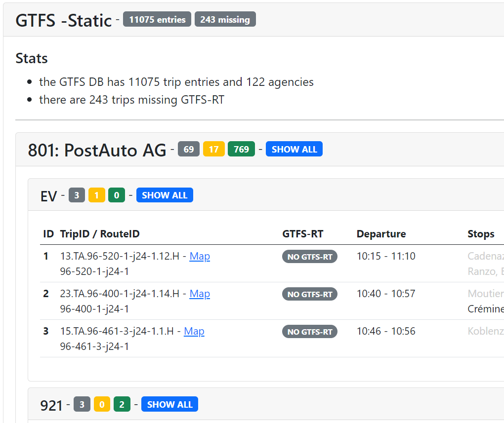The height and width of the screenshot is (423, 504).
Task: Click SHOW ALL for 801: PostAuto AG
Action: tap(294, 149)
